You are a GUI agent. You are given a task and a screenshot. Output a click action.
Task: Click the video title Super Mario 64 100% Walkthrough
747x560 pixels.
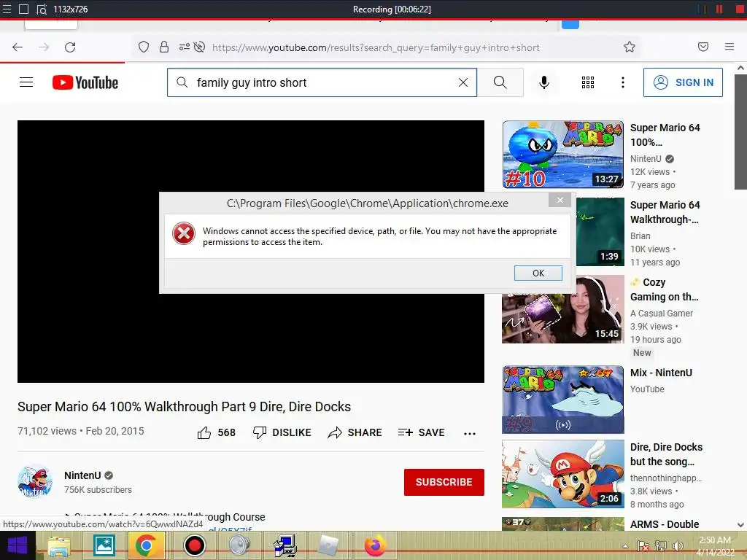pyautogui.click(x=184, y=407)
